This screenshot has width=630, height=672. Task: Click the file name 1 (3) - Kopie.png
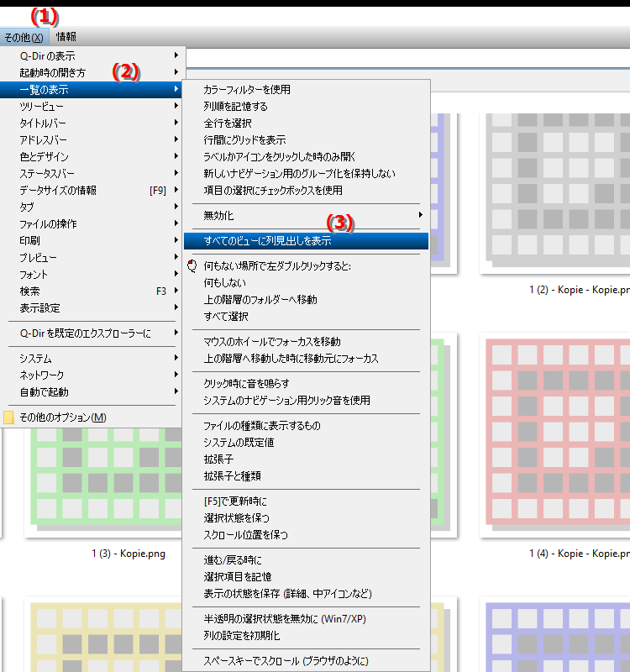[x=129, y=554]
